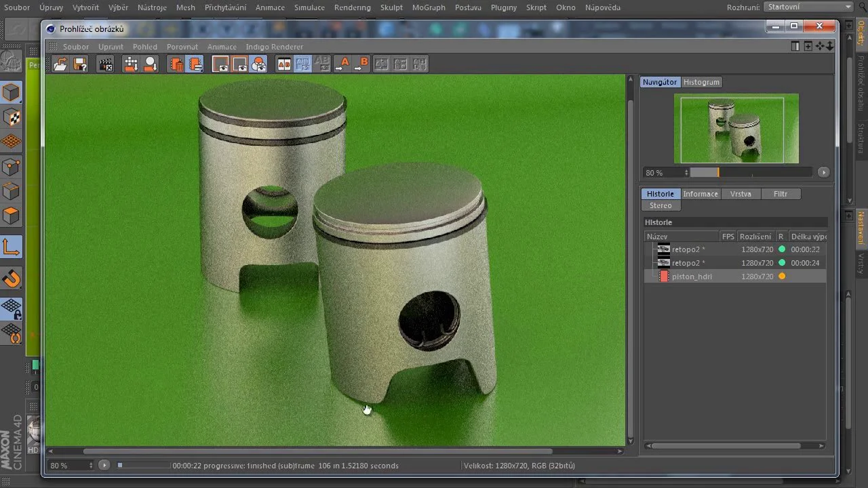Select the cube primitive tool in left palette
The width and height of the screenshot is (868, 488).
click(x=12, y=92)
